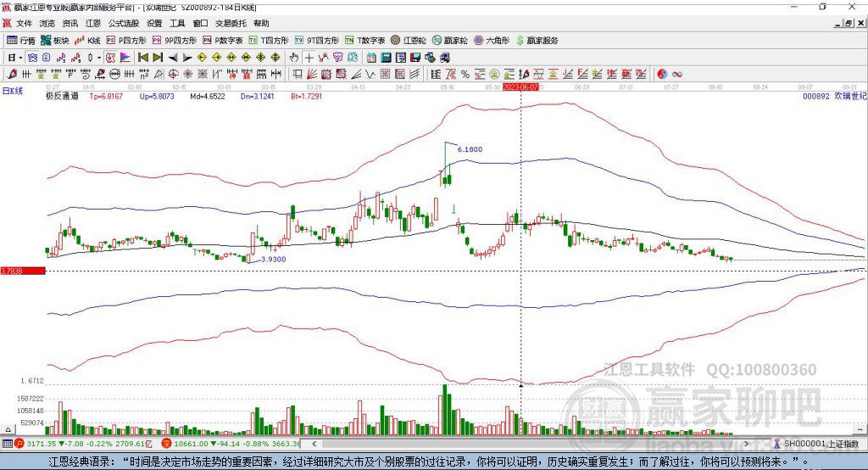Open the 窗口 menu
The height and width of the screenshot is (470, 868).
(x=200, y=23)
